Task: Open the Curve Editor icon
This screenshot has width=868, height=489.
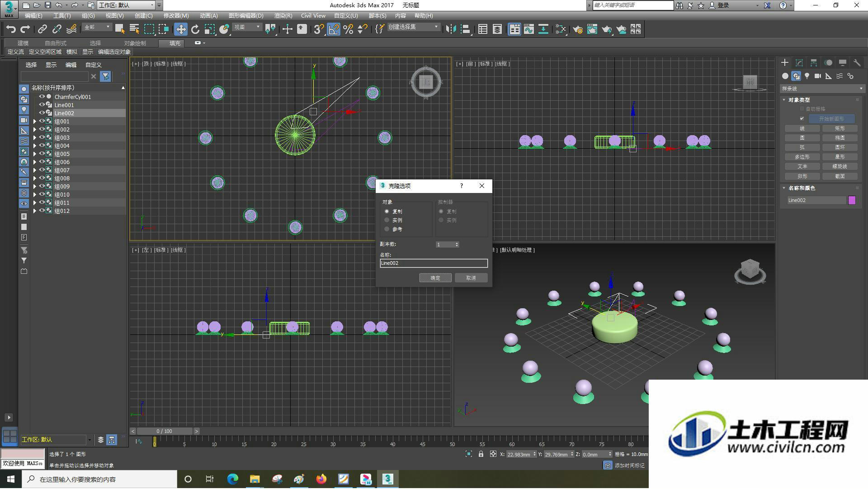Action: [x=529, y=29]
